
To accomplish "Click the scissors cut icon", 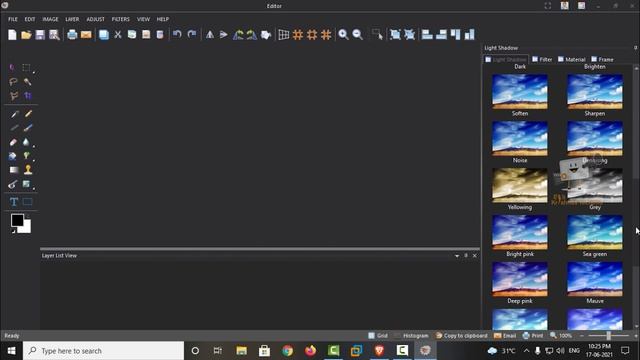I will [118, 35].
